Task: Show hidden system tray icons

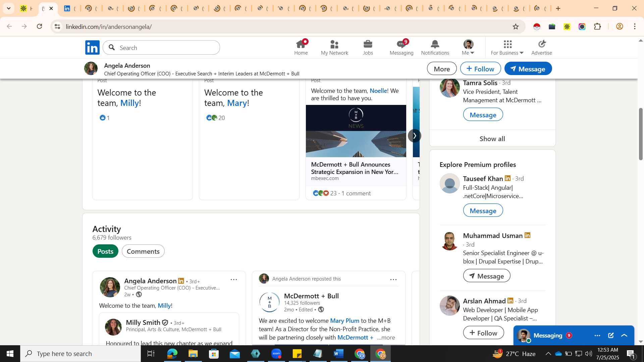Action: tap(548, 354)
